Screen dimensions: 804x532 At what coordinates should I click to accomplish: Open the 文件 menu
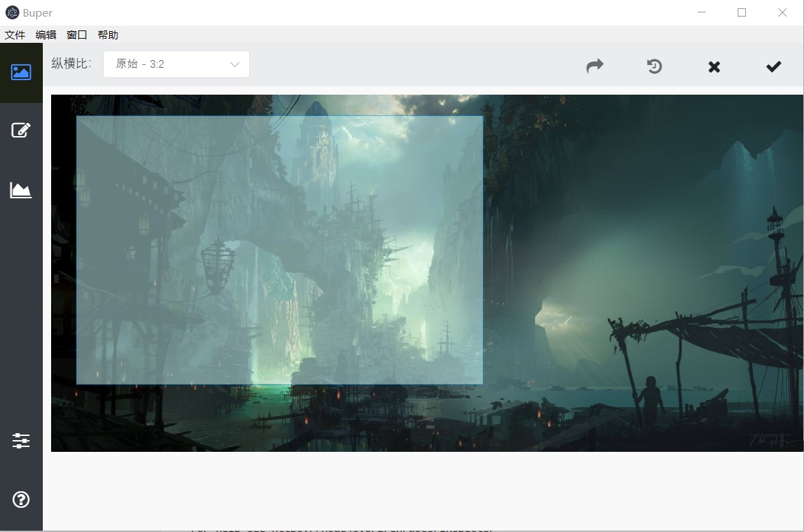15,35
